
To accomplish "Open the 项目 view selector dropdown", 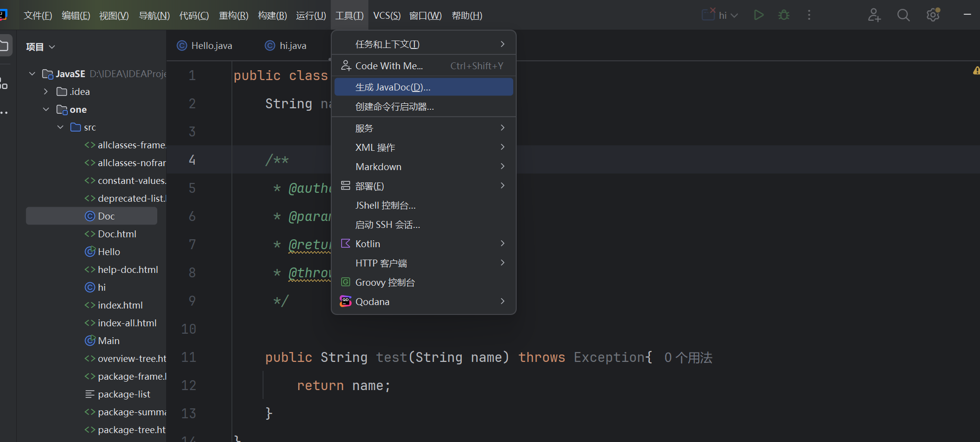I will coord(41,46).
